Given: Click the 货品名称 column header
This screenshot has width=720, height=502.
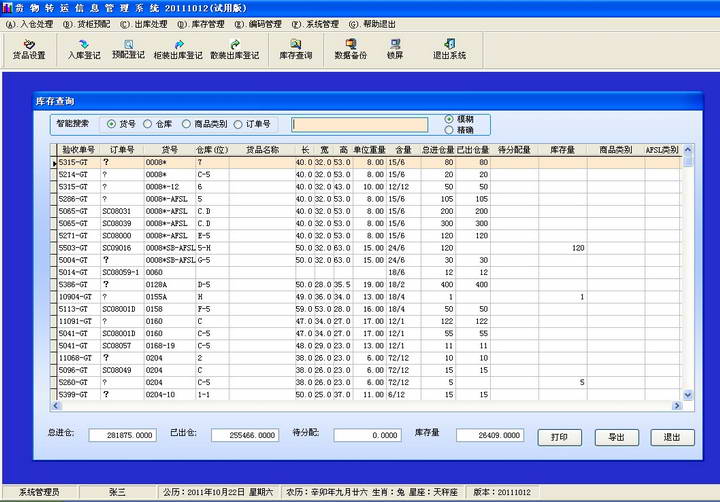Looking at the screenshot, I should 262,150.
